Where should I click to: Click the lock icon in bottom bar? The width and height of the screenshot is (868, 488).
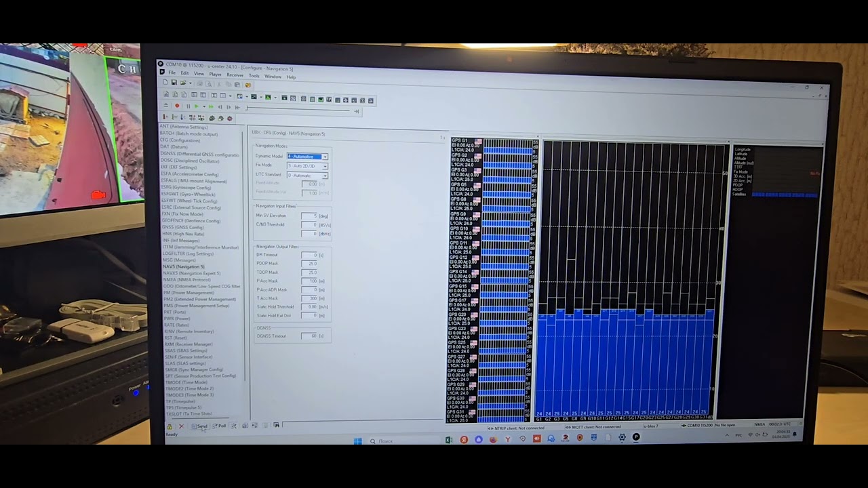coord(170,426)
